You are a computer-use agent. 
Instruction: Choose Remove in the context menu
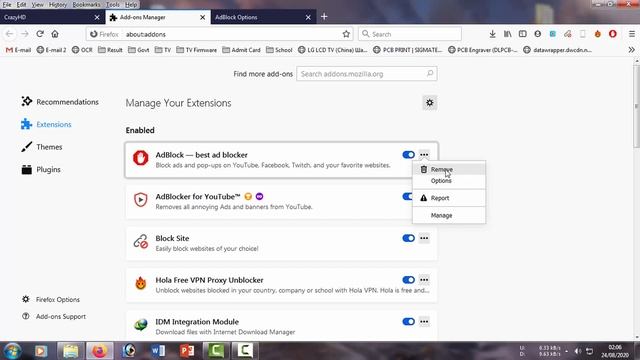(449, 169)
